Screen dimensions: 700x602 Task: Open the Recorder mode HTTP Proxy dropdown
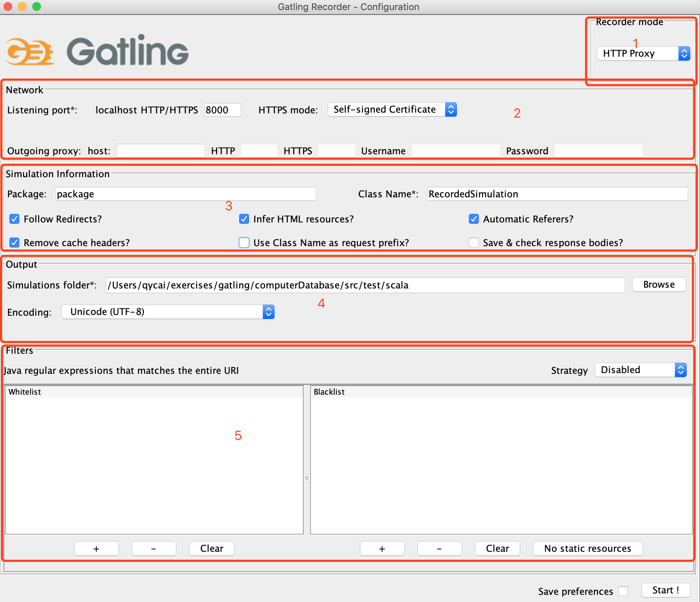click(x=643, y=53)
